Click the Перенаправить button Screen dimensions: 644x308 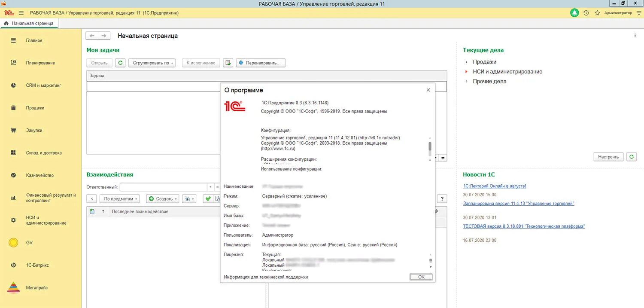click(x=261, y=63)
